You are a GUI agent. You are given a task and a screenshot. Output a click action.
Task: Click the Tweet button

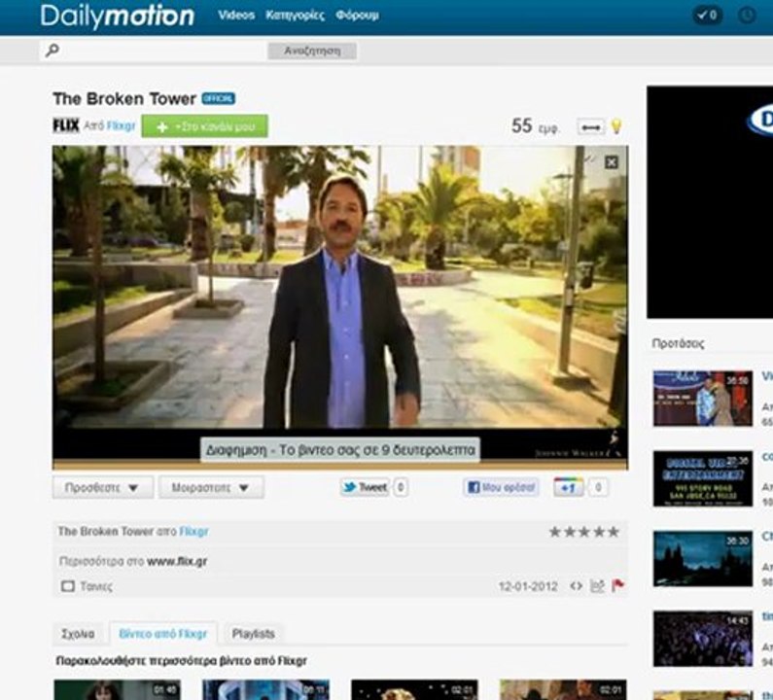pyautogui.click(x=366, y=487)
